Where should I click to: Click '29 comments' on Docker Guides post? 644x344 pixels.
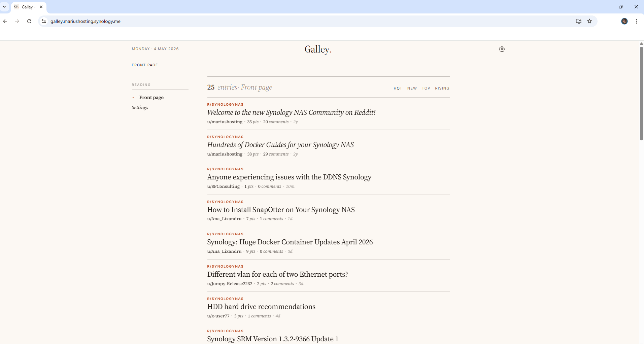(276, 154)
